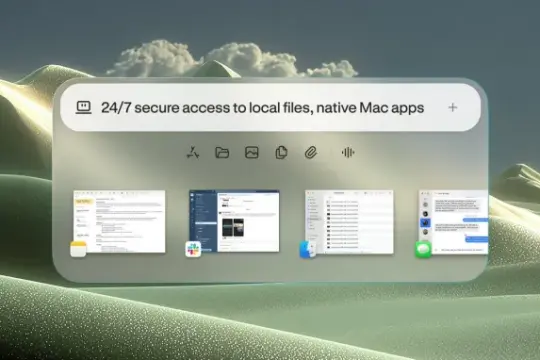This screenshot has width=540, height=360.
Task: Open the Finder window thumbnail
Action: [349, 222]
